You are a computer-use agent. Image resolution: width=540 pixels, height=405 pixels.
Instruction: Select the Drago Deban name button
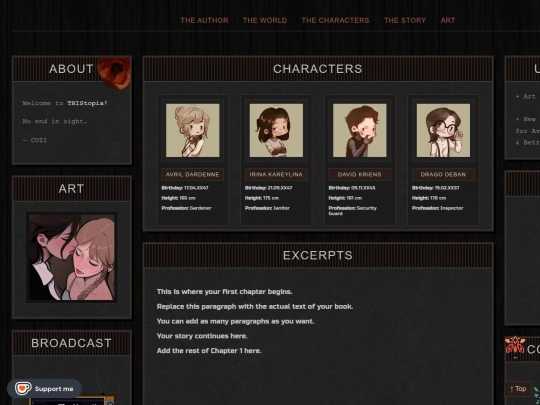pos(443,175)
